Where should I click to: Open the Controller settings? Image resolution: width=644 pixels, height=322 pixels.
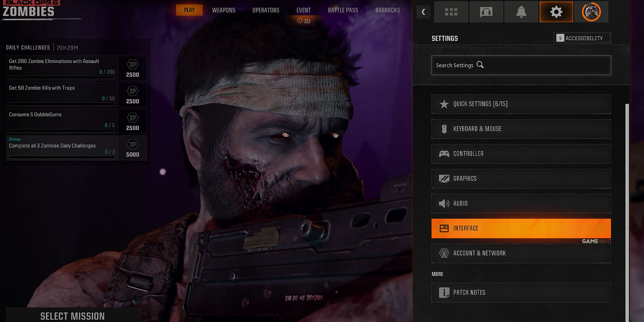tap(521, 154)
